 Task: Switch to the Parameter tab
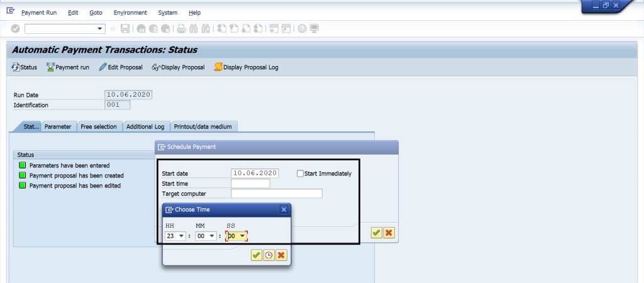tap(58, 126)
